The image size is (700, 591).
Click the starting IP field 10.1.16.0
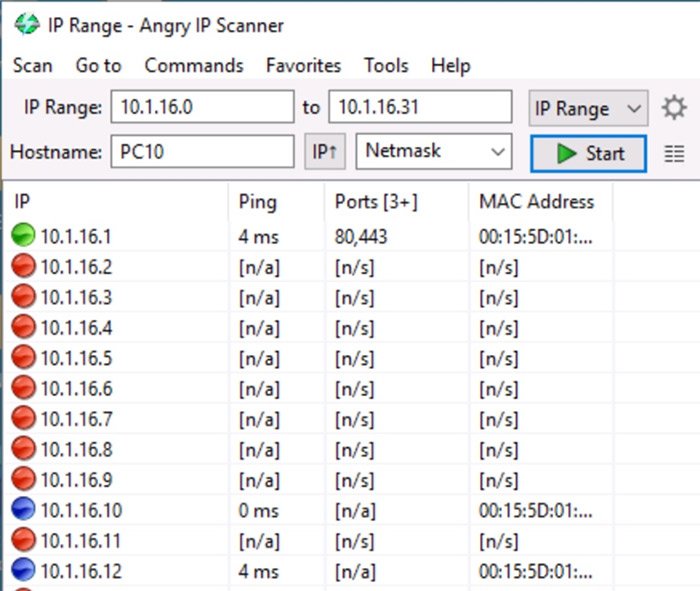click(x=202, y=107)
